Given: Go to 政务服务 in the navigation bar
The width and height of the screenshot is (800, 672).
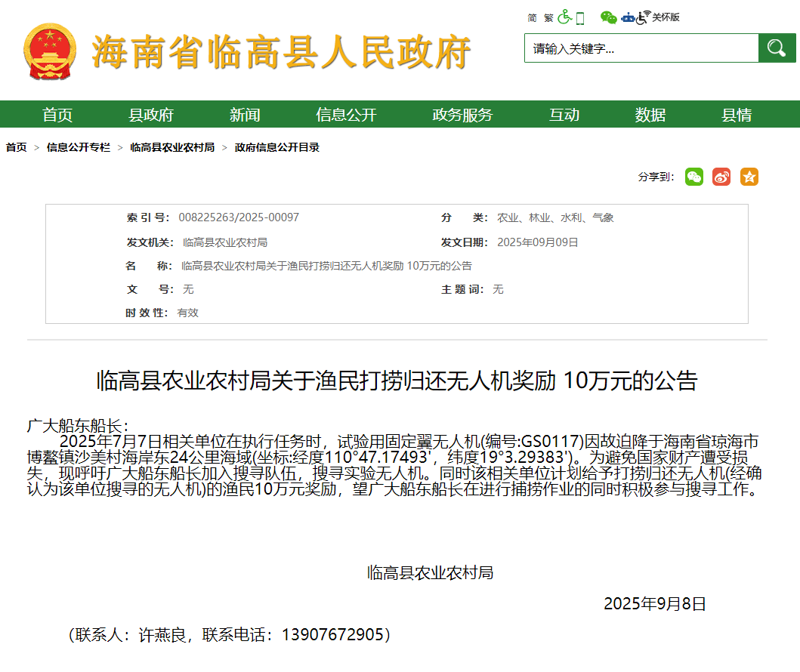Looking at the screenshot, I should [462, 115].
